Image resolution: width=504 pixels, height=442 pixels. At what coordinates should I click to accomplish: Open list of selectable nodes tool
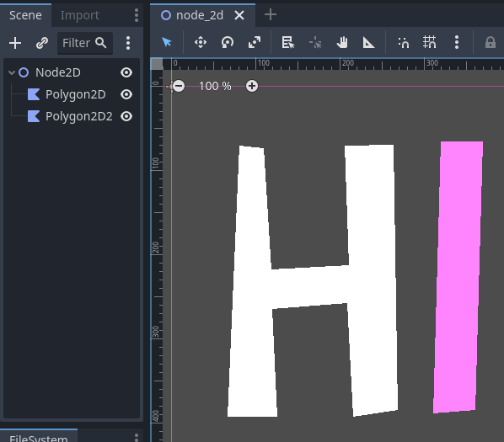288,42
